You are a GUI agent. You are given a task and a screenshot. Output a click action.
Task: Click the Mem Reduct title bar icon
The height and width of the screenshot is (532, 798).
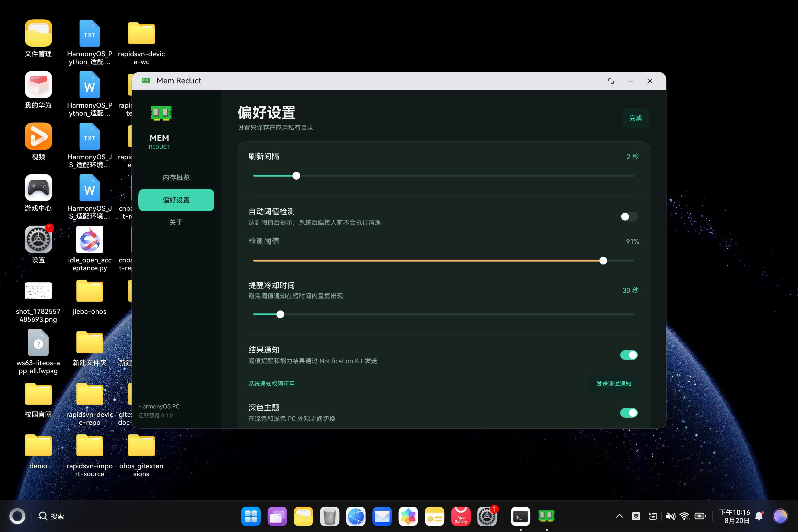pyautogui.click(x=146, y=80)
